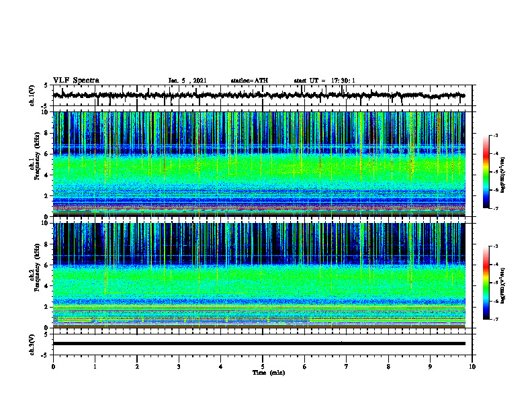Viewport: 532px width, 411px height.
Task: Click the "ch.1(V)" waveform axis label
Action: click(x=32, y=95)
